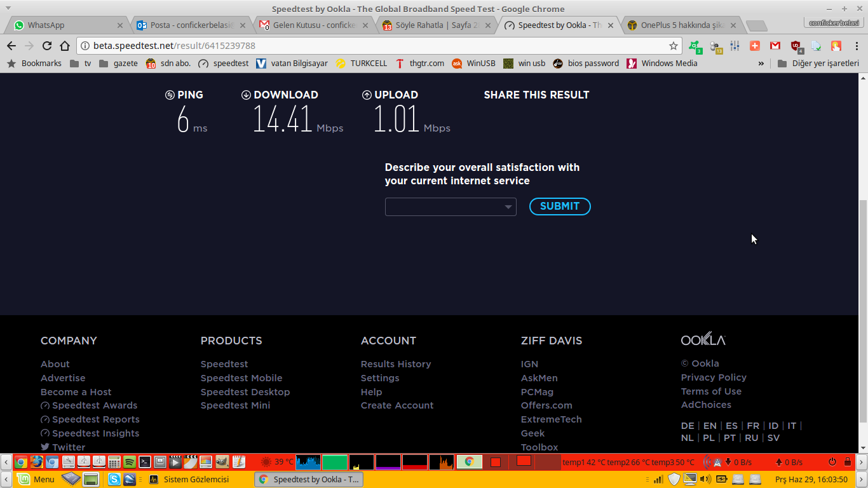Image resolution: width=868 pixels, height=488 pixels.
Task: Open the Windows Media bookmark
Action: point(662,64)
